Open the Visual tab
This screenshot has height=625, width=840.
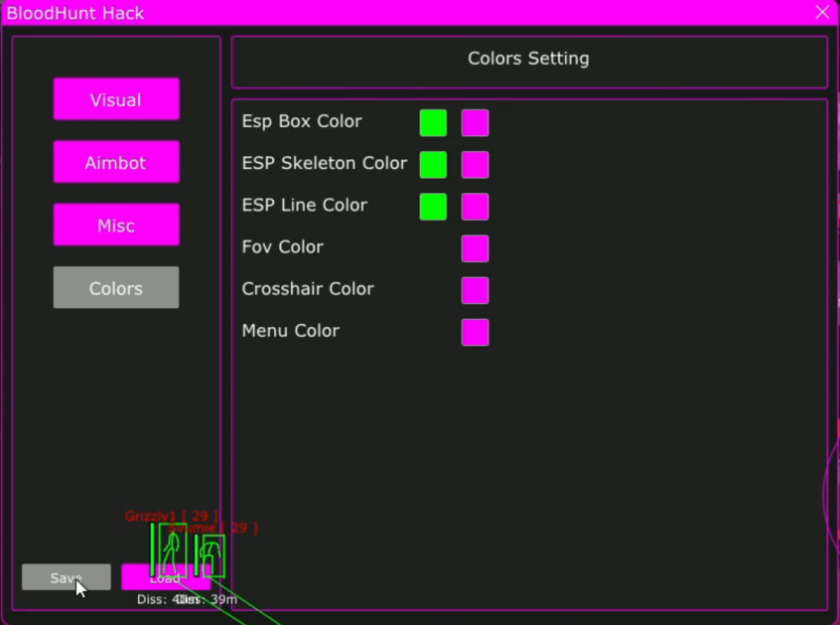tap(116, 99)
